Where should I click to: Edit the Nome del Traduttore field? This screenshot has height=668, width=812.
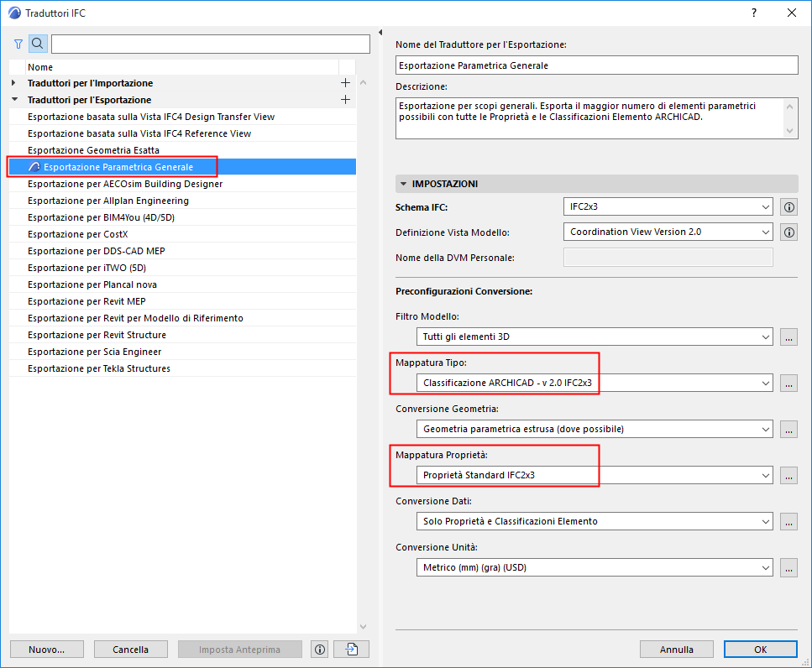pyautogui.click(x=596, y=65)
